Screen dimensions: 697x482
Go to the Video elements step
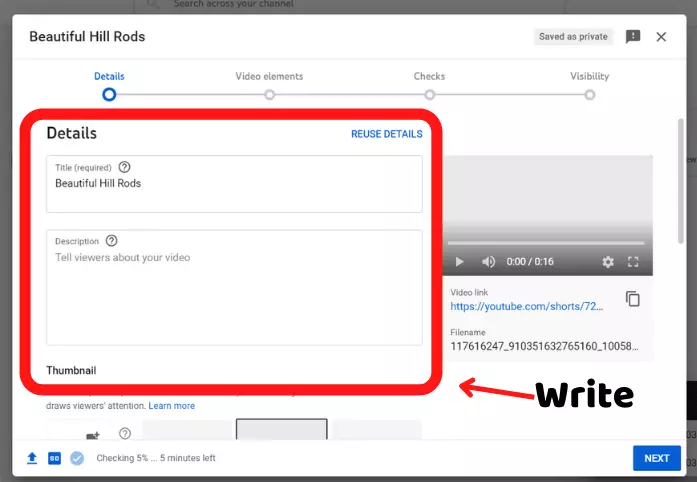pos(269,76)
